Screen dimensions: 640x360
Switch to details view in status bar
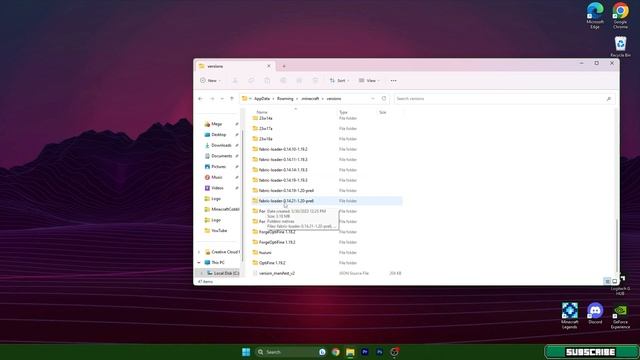pos(607,281)
